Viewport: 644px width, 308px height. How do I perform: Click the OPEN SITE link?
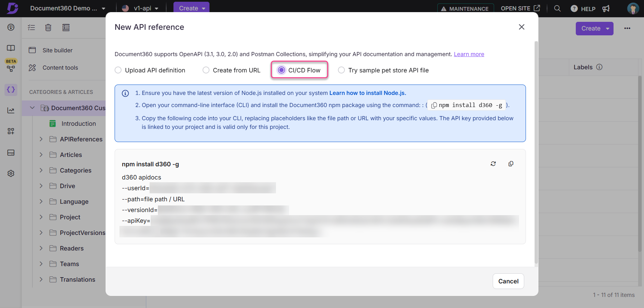click(520, 8)
